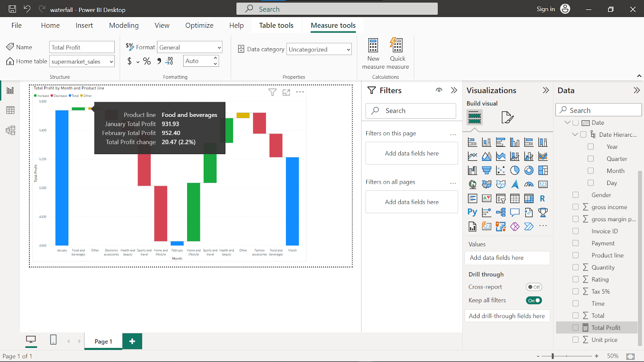Check the gross income field checkbox

(576, 207)
